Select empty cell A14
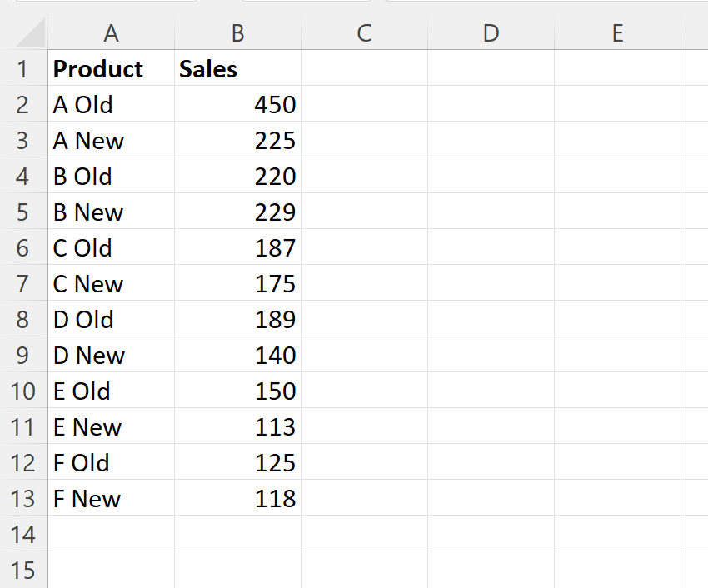708x588 pixels. tap(111, 533)
